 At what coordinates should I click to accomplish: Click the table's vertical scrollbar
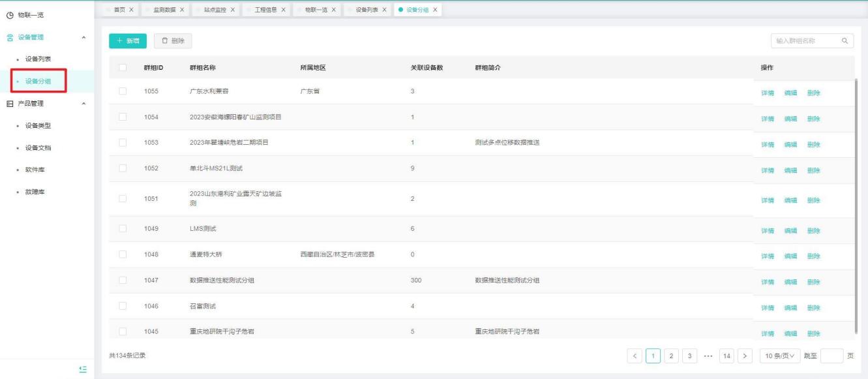point(856,202)
